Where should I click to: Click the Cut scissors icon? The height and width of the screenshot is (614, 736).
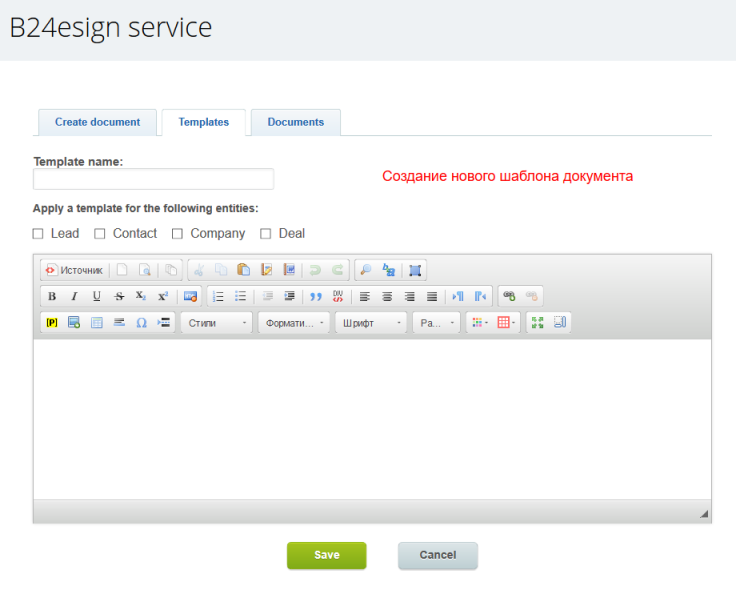[x=199, y=270]
